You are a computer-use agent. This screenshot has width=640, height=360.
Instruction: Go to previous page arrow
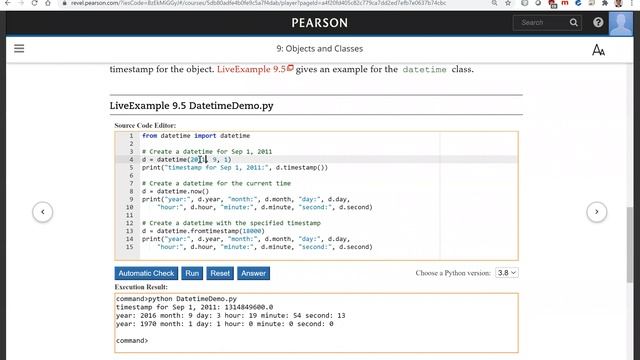point(43,212)
